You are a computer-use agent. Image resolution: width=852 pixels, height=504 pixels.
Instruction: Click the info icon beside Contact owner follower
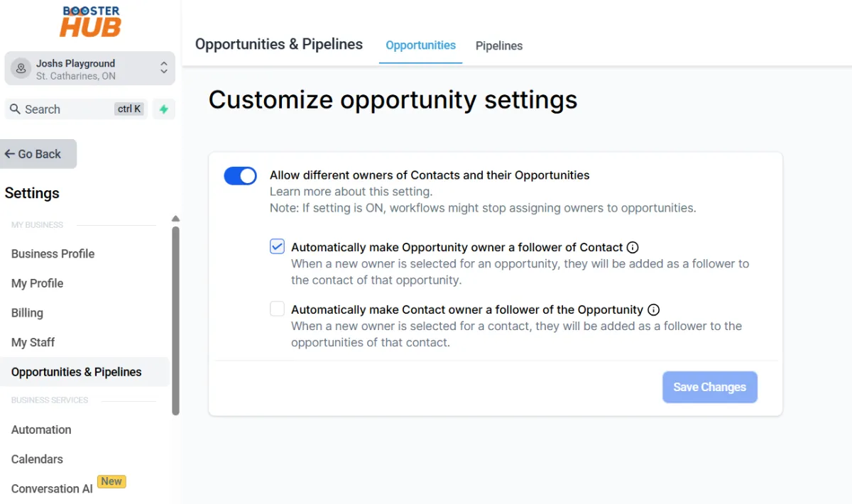click(x=654, y=310)
